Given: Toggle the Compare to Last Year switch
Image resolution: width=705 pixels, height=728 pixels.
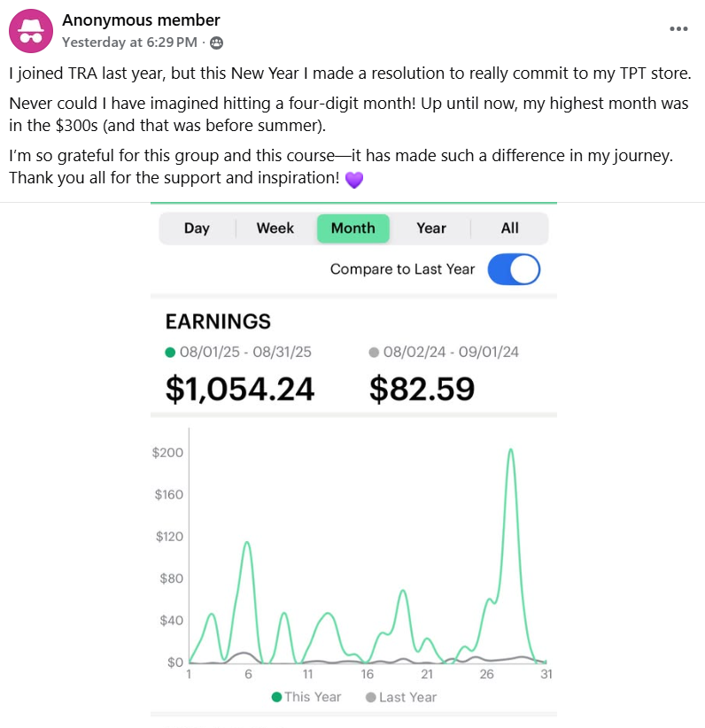Looking at the screenshot, I should pyautogui.click(x=514, y=269).
